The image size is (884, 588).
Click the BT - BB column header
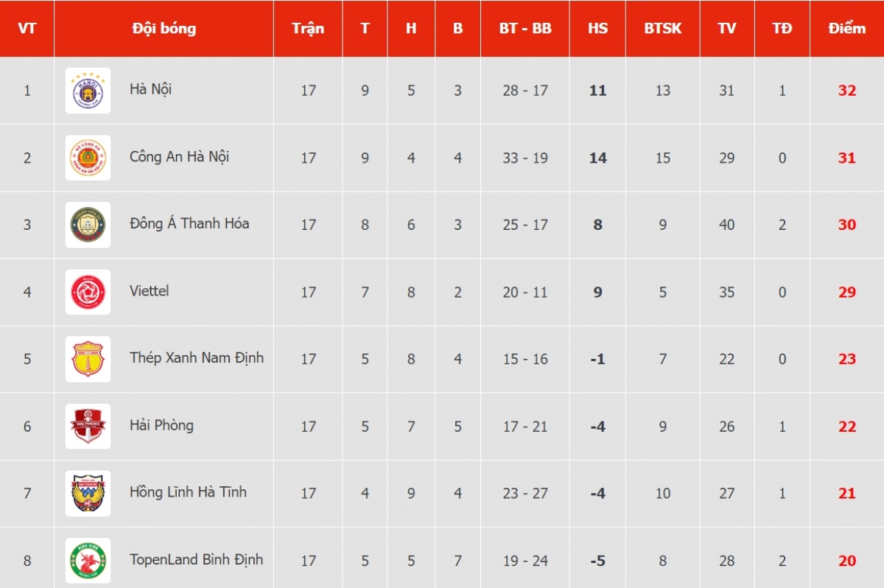click(525, 29)
